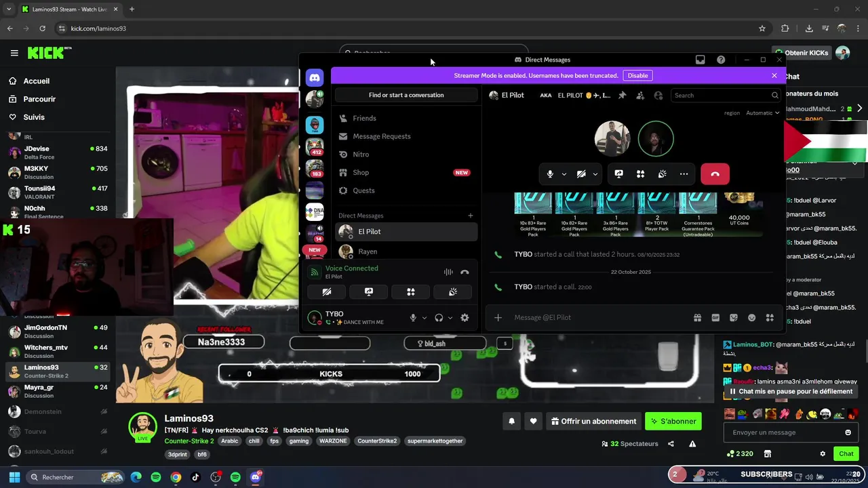Open chat settings gear on Kick
868x488 pixels.
point(823,454)
